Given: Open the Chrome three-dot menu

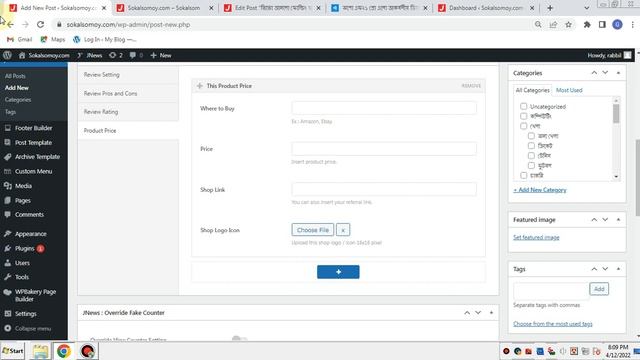Looking at the screenshot, I should pyautogui.click(x=632, y=24).
